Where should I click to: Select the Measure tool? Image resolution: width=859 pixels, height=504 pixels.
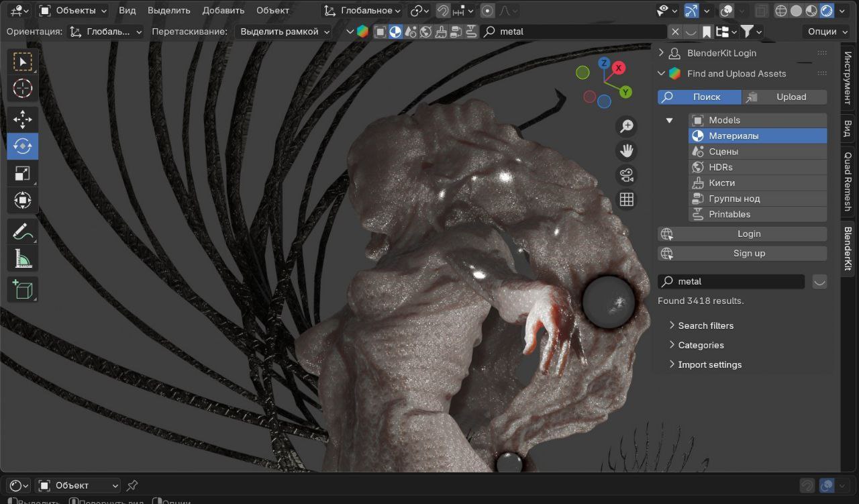(x=23, y=258)
